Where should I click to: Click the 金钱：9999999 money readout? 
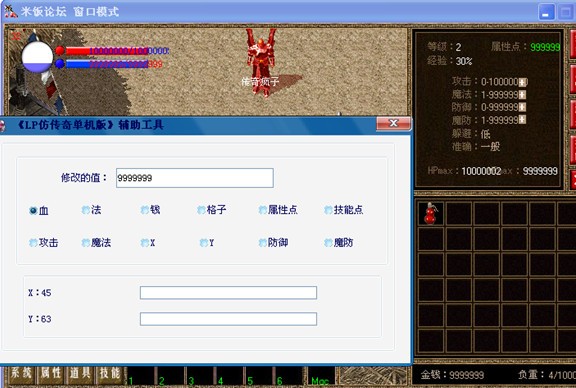click(x=452, y=375)
